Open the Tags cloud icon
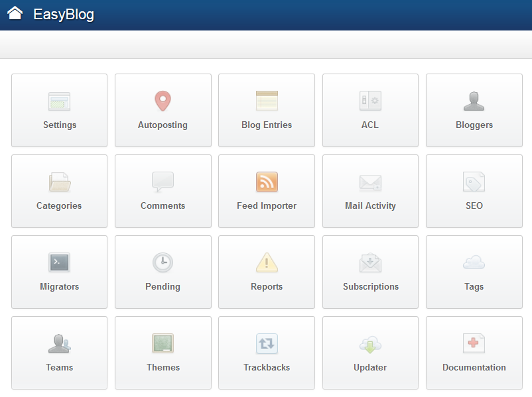This screenshot has height=397, width=532. pos(474,262)
